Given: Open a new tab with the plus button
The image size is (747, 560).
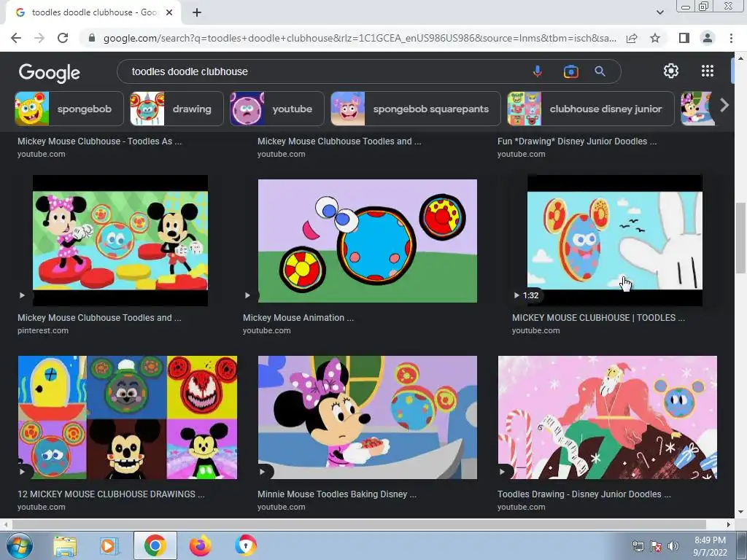Looking at the screenshot, I should (x=197, y=12).
